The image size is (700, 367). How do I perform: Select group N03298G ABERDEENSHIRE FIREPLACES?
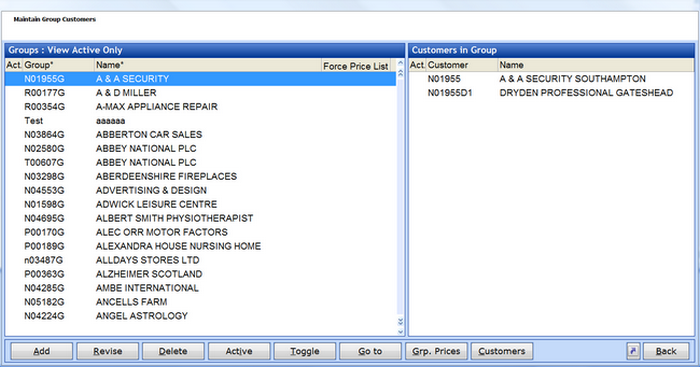[x=200, y=176]
